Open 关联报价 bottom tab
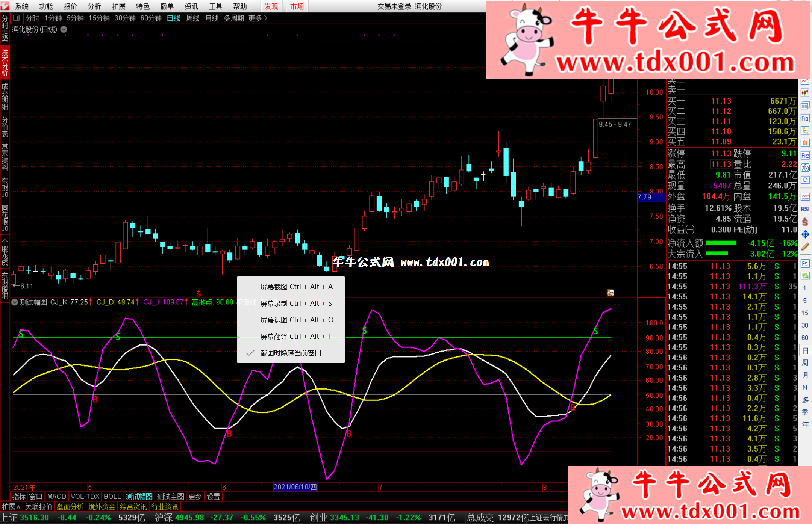 [38, 507]
